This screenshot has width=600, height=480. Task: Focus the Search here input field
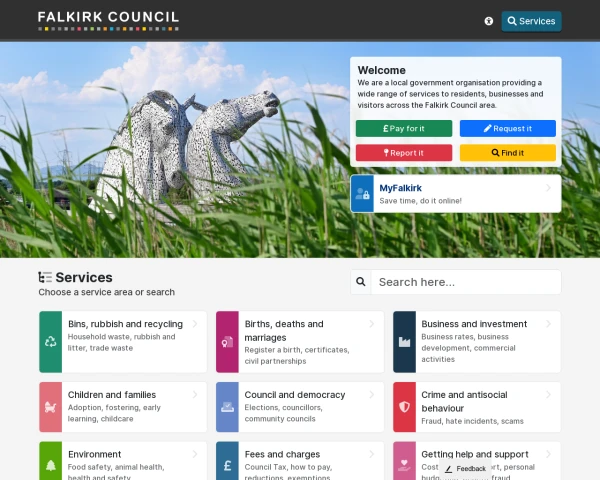click(466, 282)
